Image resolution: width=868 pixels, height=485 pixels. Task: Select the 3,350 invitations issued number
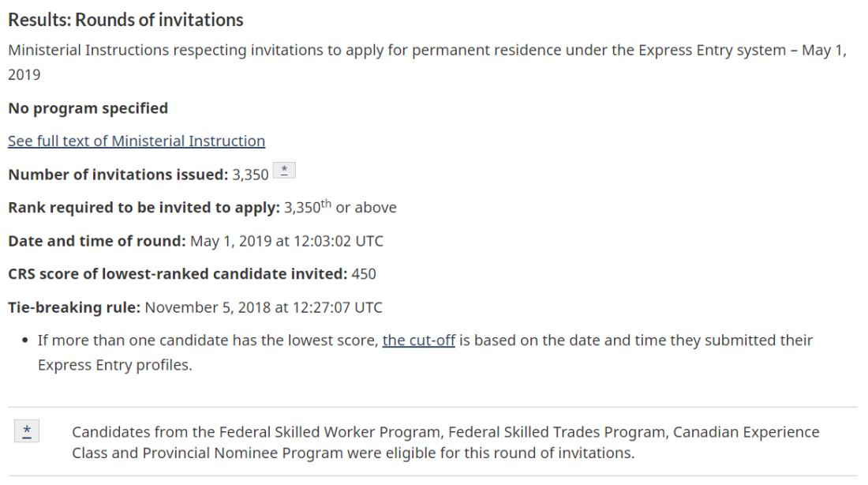(250, 175)
